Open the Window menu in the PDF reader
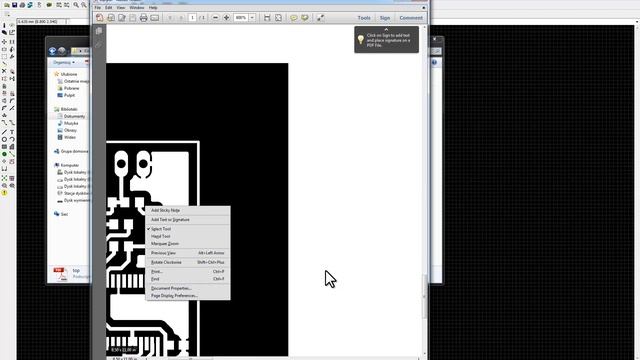The width and height of the screenshot is (640, 360). (x=137, y=8)
